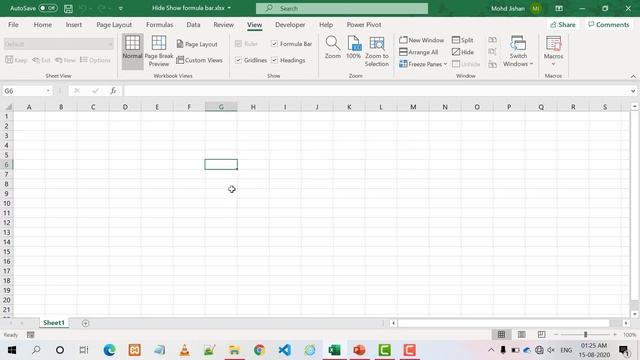
Task: Uncheck the Headings checkbox
Action: pos(274,60)
